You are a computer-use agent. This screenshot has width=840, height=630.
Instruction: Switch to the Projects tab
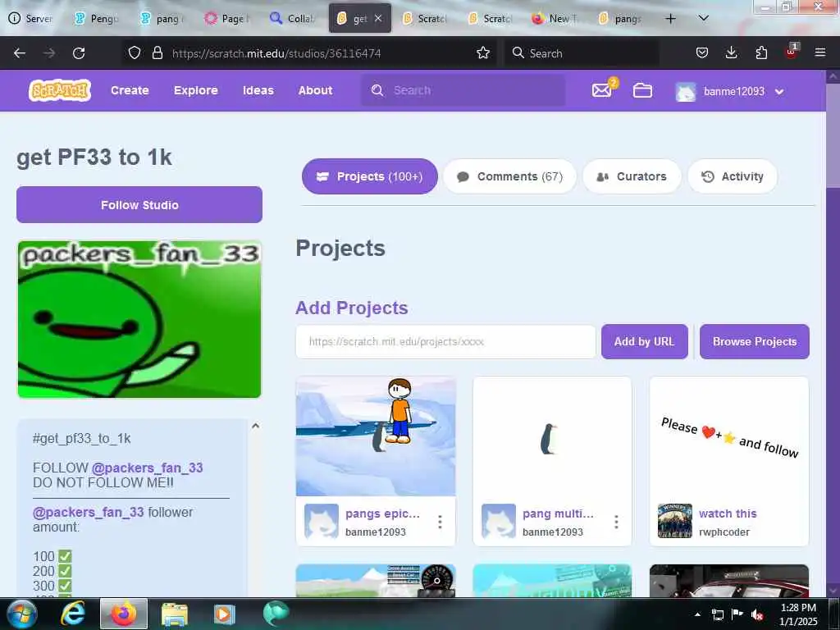[x=370, y=176]
